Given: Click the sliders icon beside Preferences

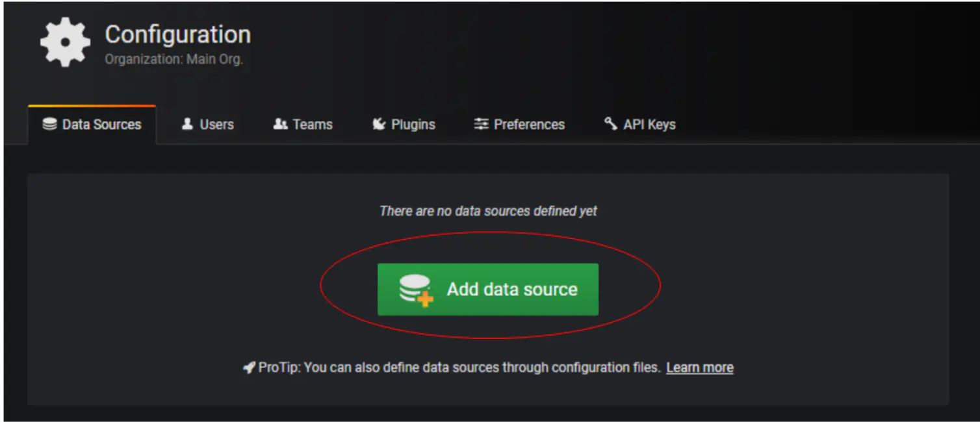Looking at the screenshot, I should tap(481, 124).
